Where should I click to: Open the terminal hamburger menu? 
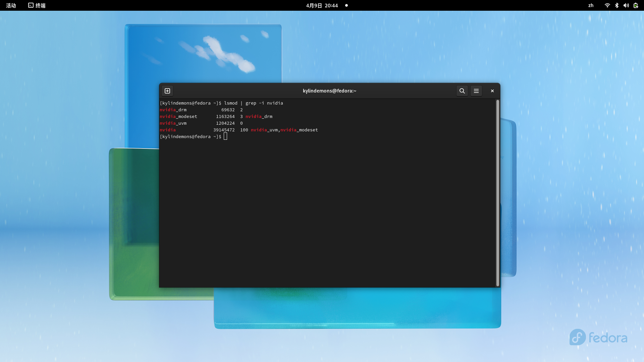[476, 91]
